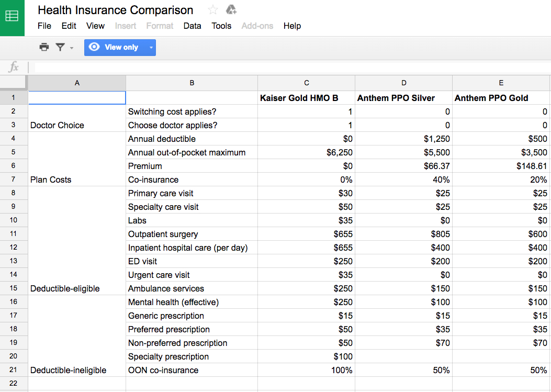Select the Anthem PPO Silver premium $66.37 cell
551x392 pixels.
403,166
